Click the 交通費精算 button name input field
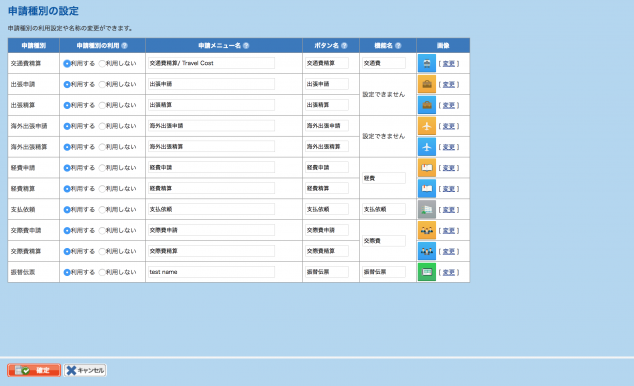This screenshot has height=386, width=634. tap(327, 63)
